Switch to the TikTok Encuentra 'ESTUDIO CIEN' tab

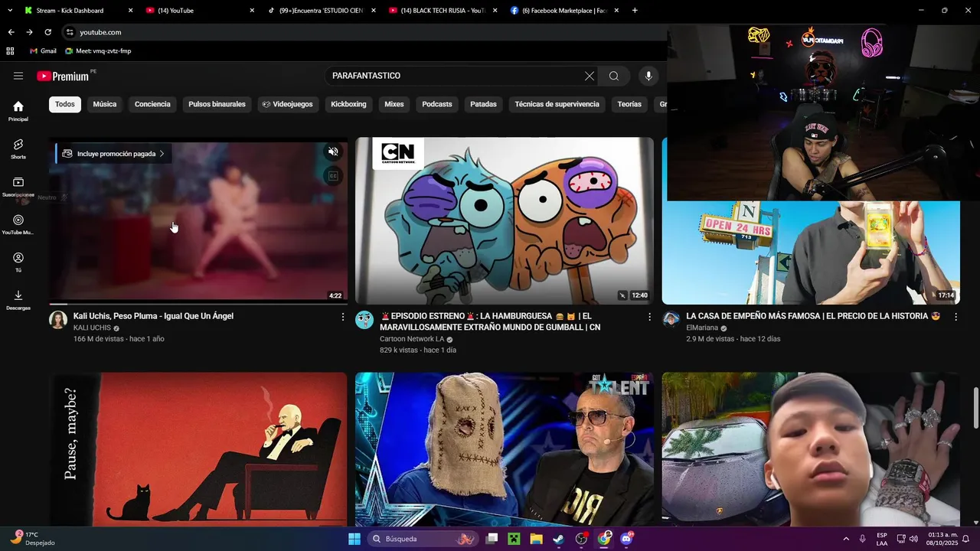pyautogui.click(x=322, y=11)
